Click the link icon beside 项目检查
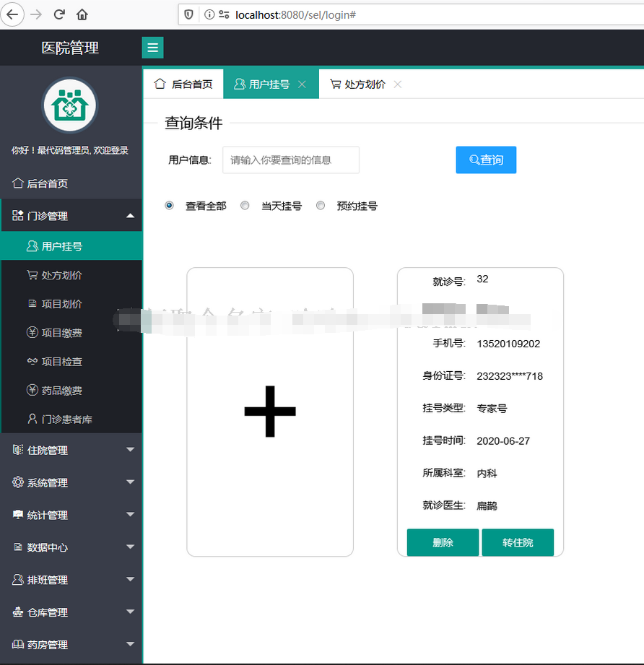 point(32,361)
